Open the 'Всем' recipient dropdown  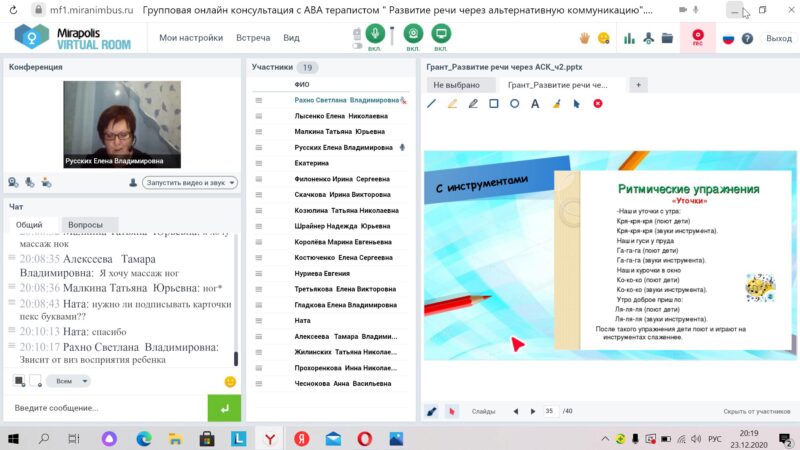(x=68, y=381)
